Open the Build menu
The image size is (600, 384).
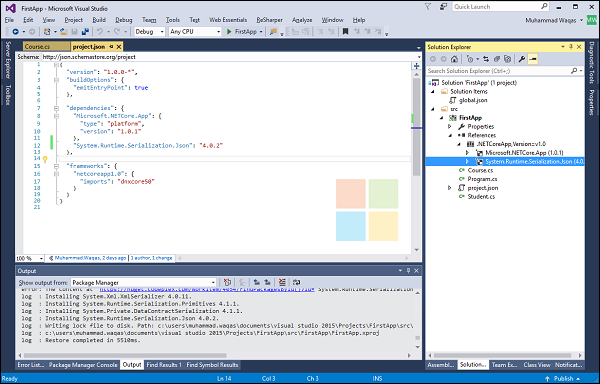coord(99,20)
